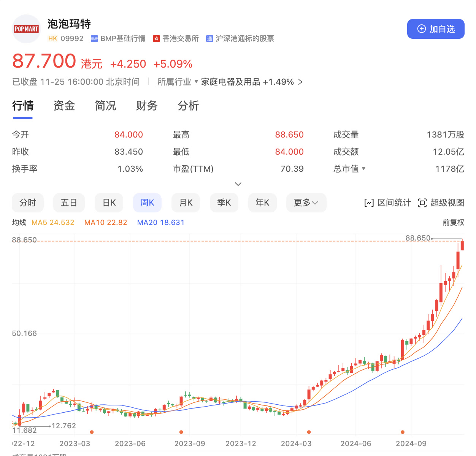Click the orange event dot near 2024-09

[x=403, y=432]
